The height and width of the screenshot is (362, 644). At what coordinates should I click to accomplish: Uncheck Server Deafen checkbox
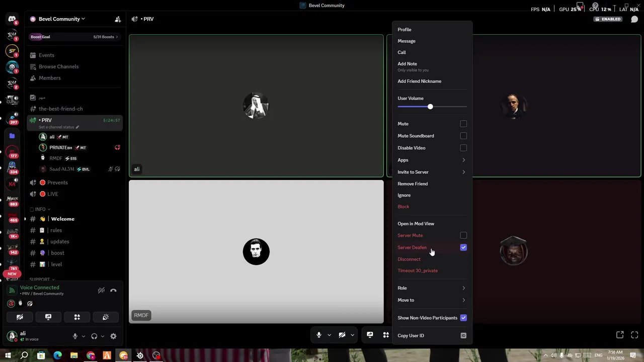[463, 247]
